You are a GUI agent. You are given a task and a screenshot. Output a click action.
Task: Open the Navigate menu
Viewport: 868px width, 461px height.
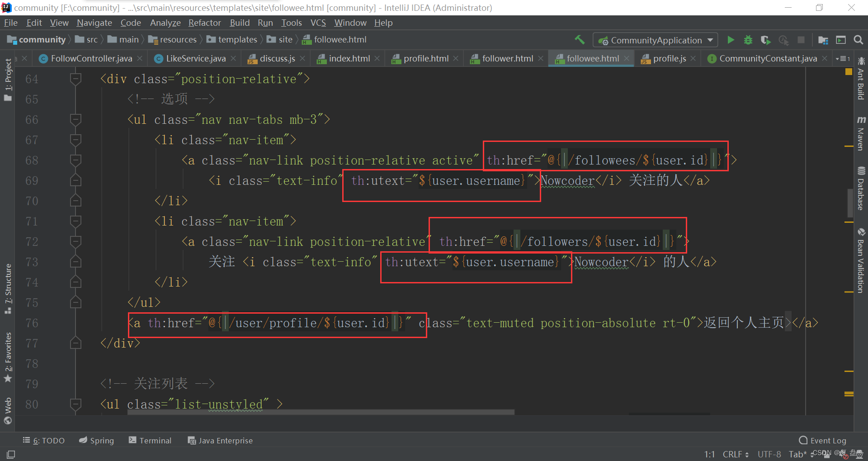point(94,23)
